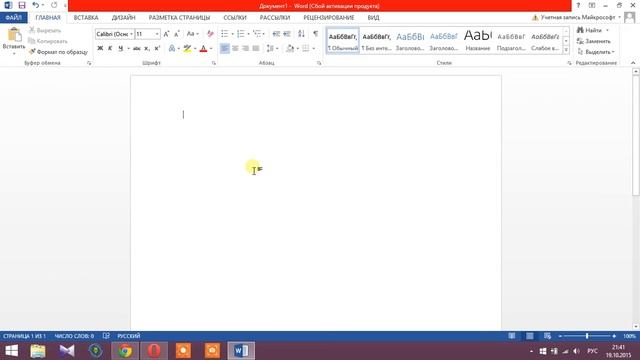Adjust the zoom slider in status bar

[587, 336]
